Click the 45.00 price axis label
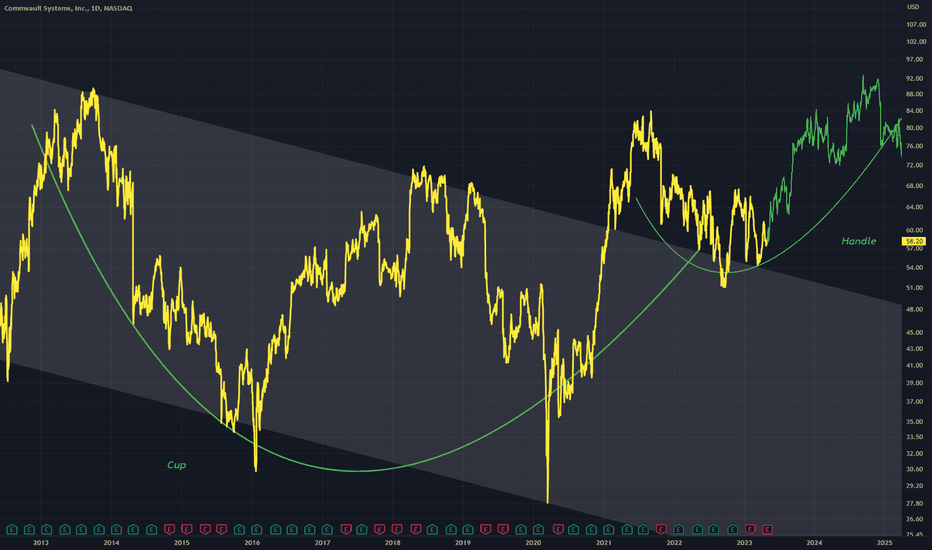This screenshot has height=550, width=932. (x=916, y=332)
